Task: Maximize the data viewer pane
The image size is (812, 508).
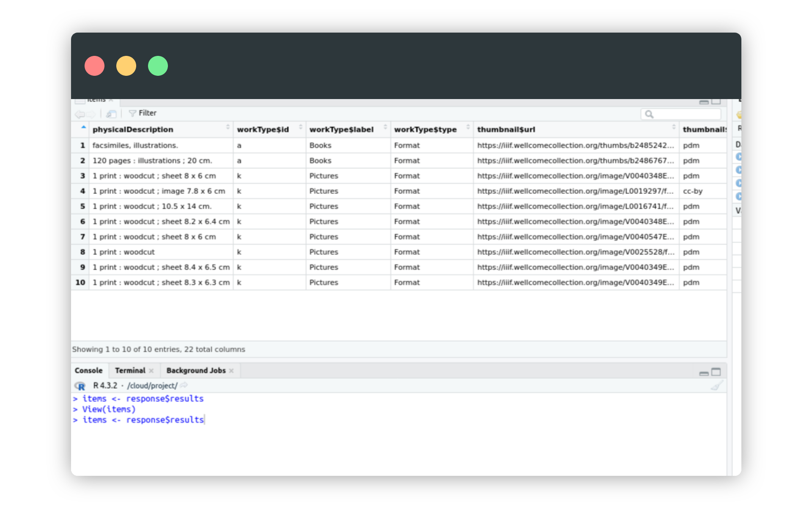Action: coord(716,102)
